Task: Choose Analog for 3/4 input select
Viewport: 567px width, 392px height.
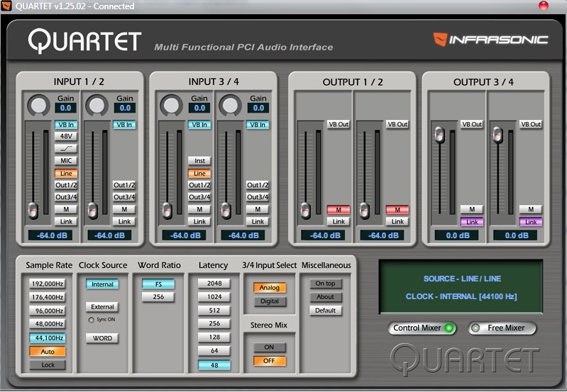Action: click(x=270, y=288)
